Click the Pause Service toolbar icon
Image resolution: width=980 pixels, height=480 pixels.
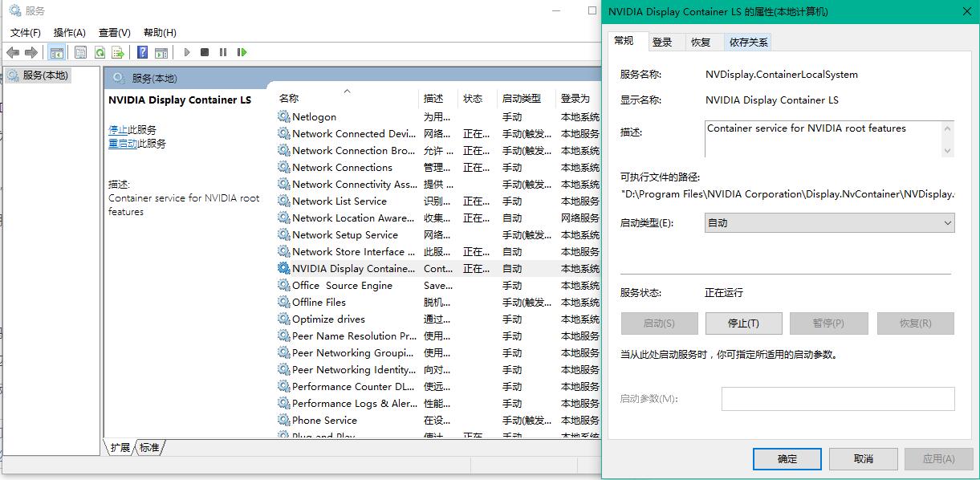click(223, 52)
